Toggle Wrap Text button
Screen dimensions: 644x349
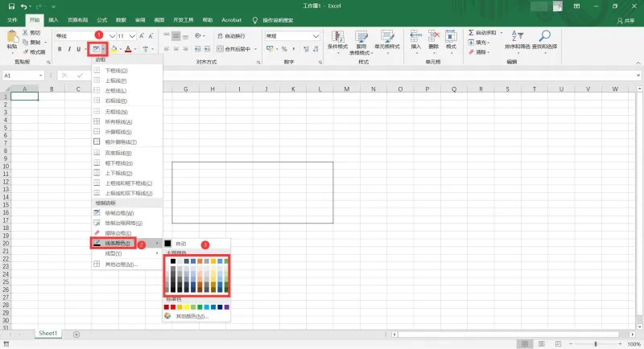(x=231, y=36)
